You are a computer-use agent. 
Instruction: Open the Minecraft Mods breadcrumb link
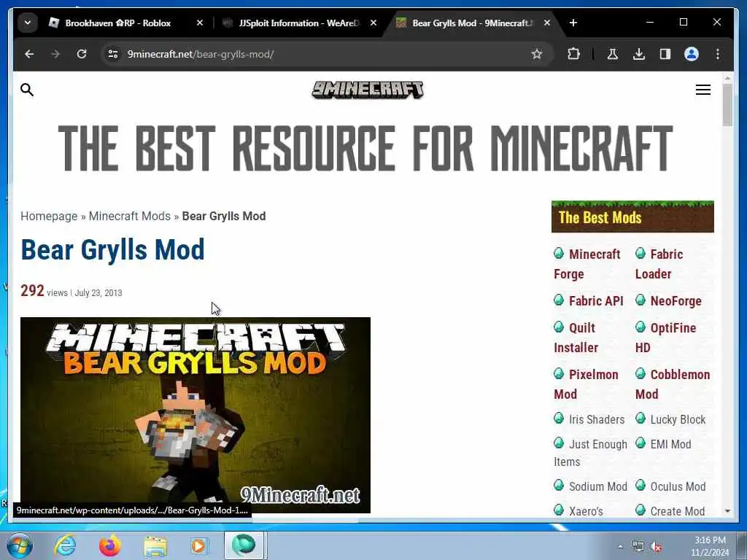[130, 216]
